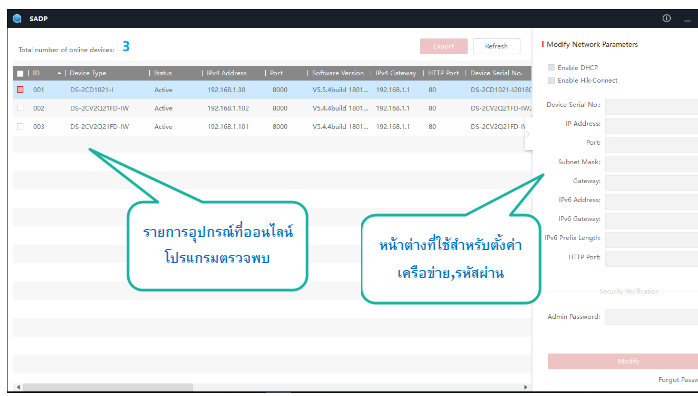The height and width of the screenshot is (396, 698).
Task: Click the IPv4 Gateway column header
Action: 396,73
